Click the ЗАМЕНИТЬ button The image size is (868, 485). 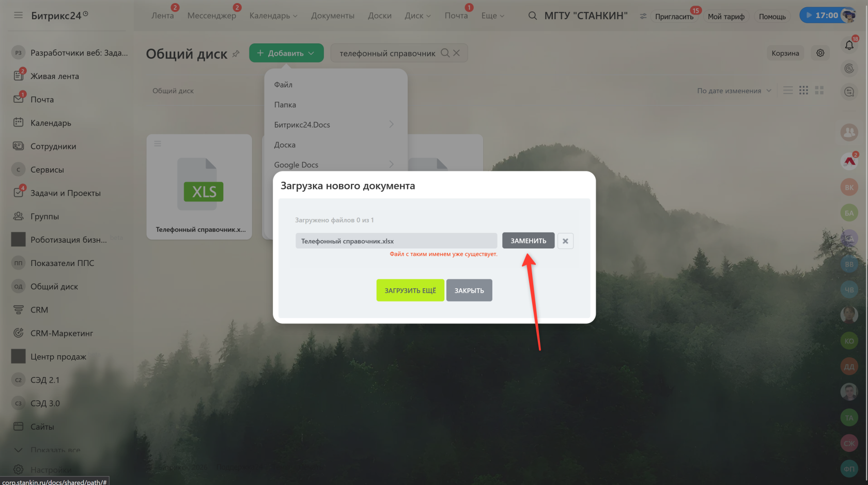pyautogui.click(x=528, y=241)
